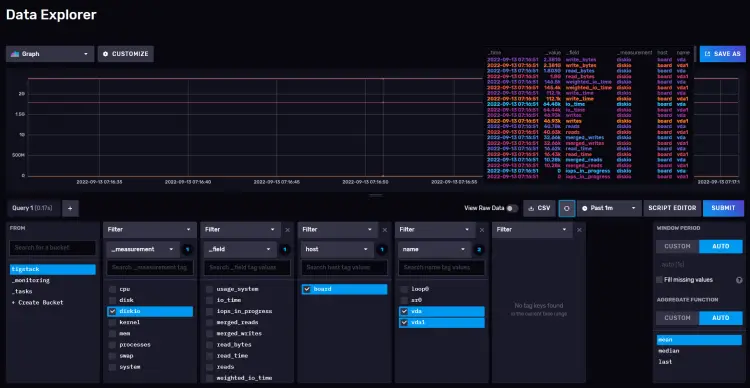Select the tigstack bucket
750x388 pixels.
[x=53, y=269]
